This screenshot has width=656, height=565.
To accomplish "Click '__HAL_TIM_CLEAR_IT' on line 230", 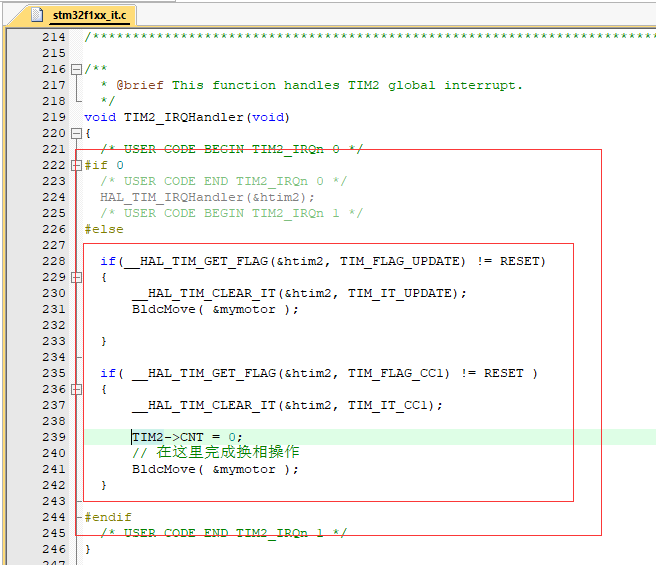I will pyautogui.click(x=204, y=293).
